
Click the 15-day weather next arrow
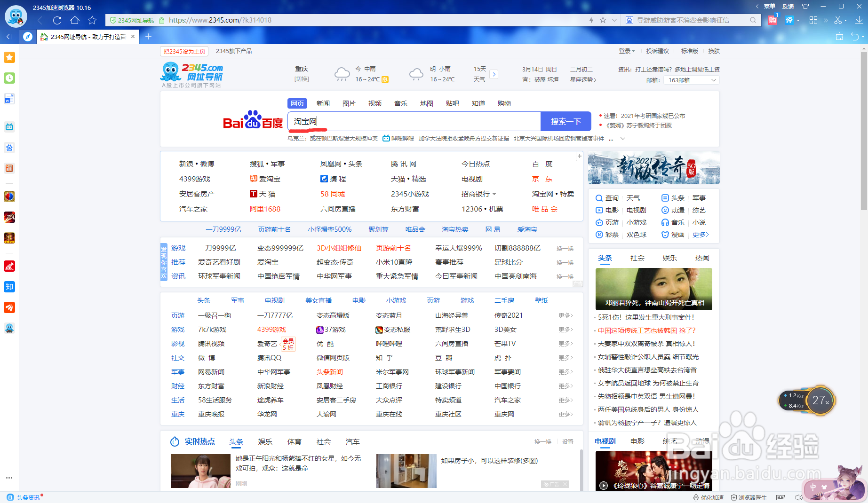pyautogui.click(x=494, y=74)
